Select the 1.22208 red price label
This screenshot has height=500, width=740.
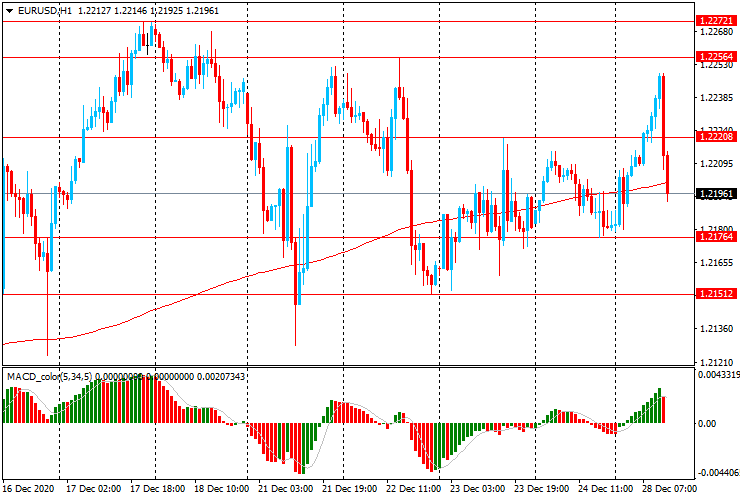716,137
